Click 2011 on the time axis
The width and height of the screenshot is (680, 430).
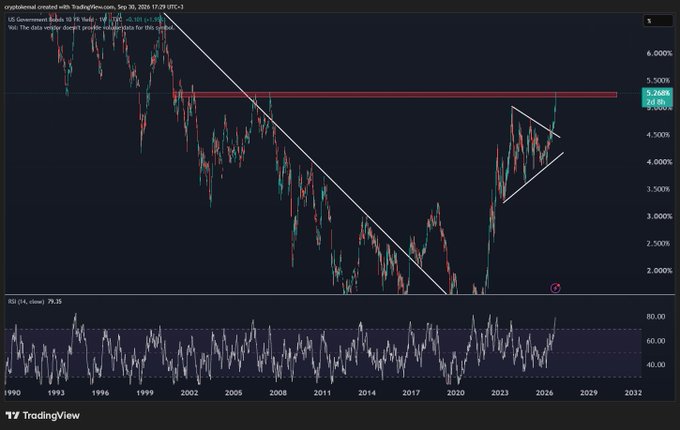click(x=322, y=393)
